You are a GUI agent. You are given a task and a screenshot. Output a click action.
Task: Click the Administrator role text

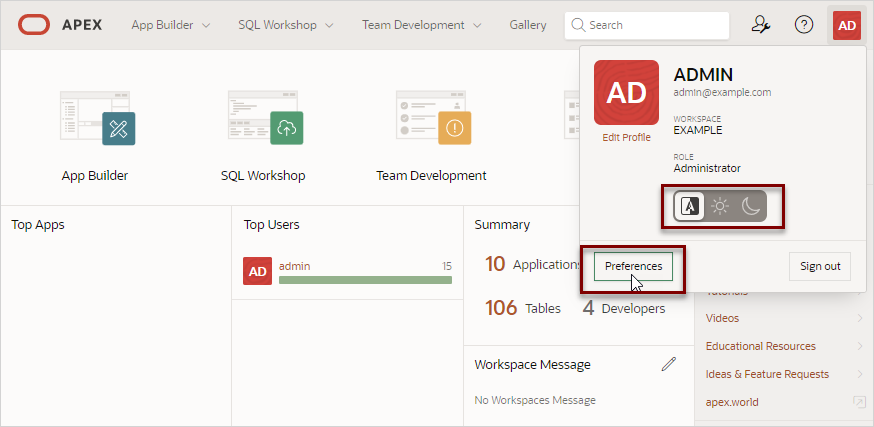click(707, 168)
